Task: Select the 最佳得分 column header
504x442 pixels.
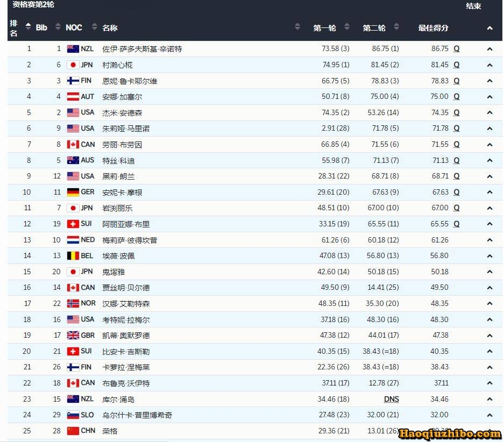Action: [x=433, y=28]
